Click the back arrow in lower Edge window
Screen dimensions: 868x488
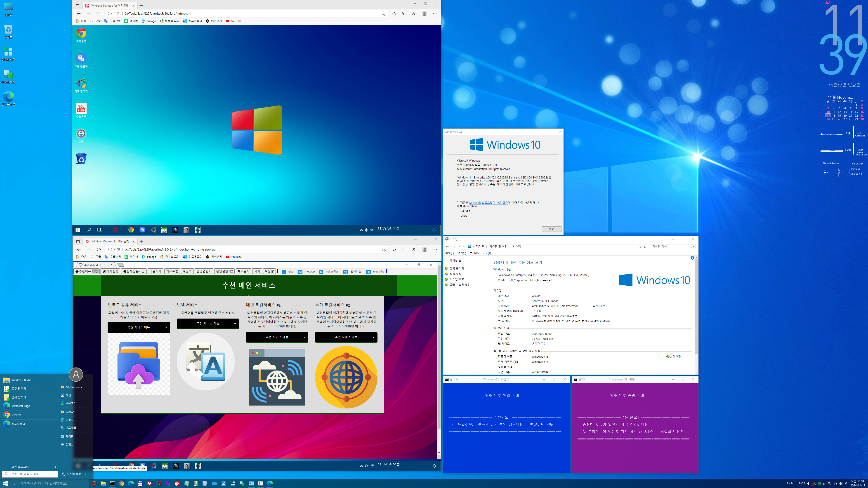click(x=78, y=250)
